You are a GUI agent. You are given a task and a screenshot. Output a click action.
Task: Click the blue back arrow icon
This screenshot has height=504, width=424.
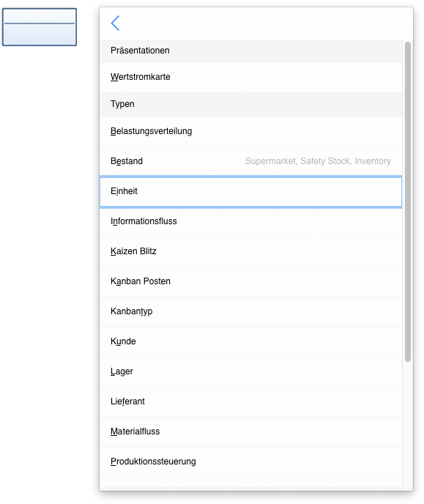(115, 23)
